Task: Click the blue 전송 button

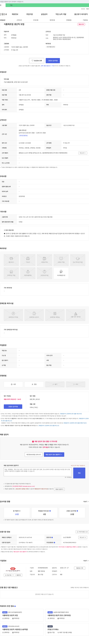Action: (x=79, y=473)
